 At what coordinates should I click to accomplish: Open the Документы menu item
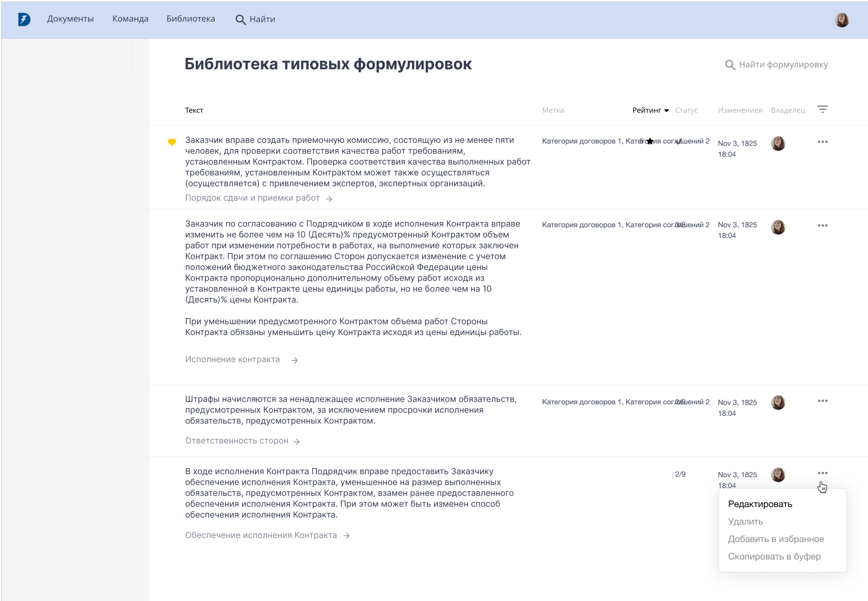[x=70, y=19]
